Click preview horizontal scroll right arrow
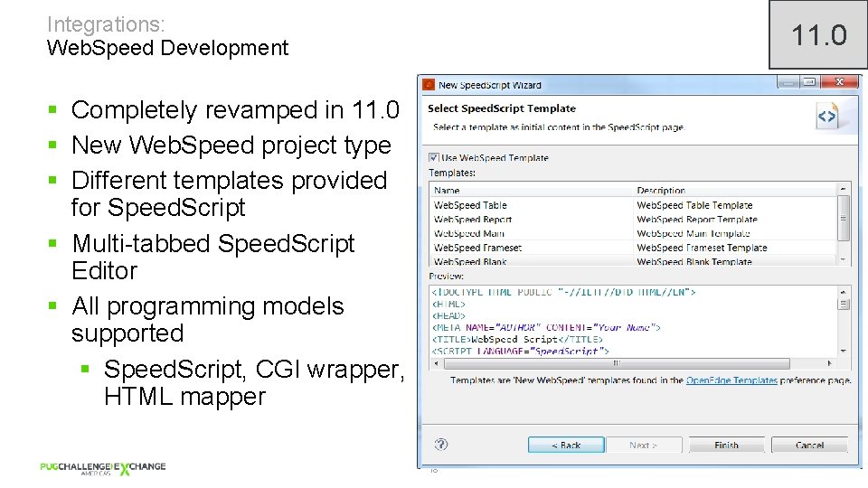This screenshot has width=868, height=488. [829, 363]
